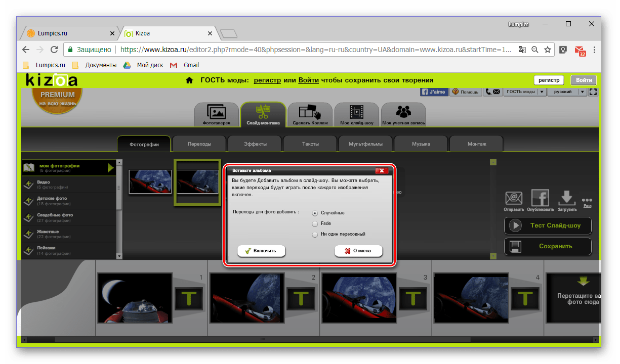Click the kizoa logo

click(51, 80)
